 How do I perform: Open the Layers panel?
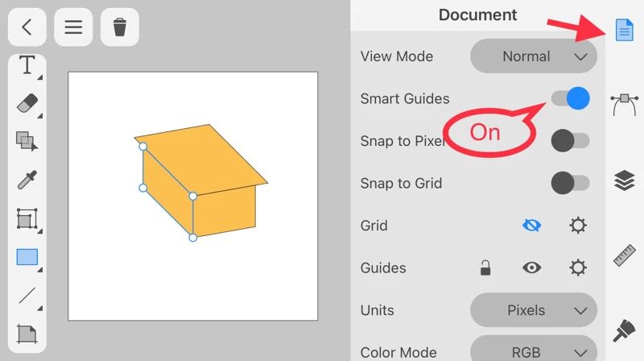point(625,180)
